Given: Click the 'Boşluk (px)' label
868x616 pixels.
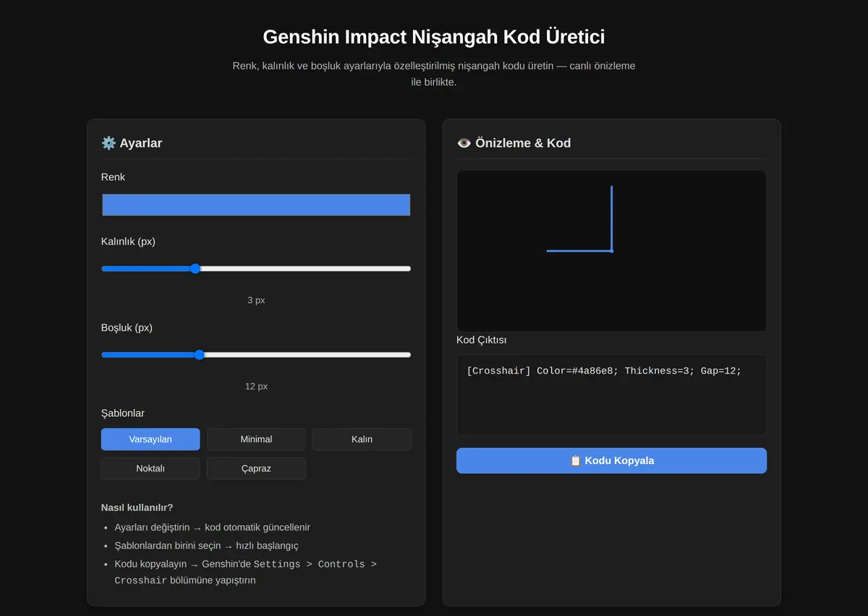Looking at the screenshot, I should [x=127, y=327].
